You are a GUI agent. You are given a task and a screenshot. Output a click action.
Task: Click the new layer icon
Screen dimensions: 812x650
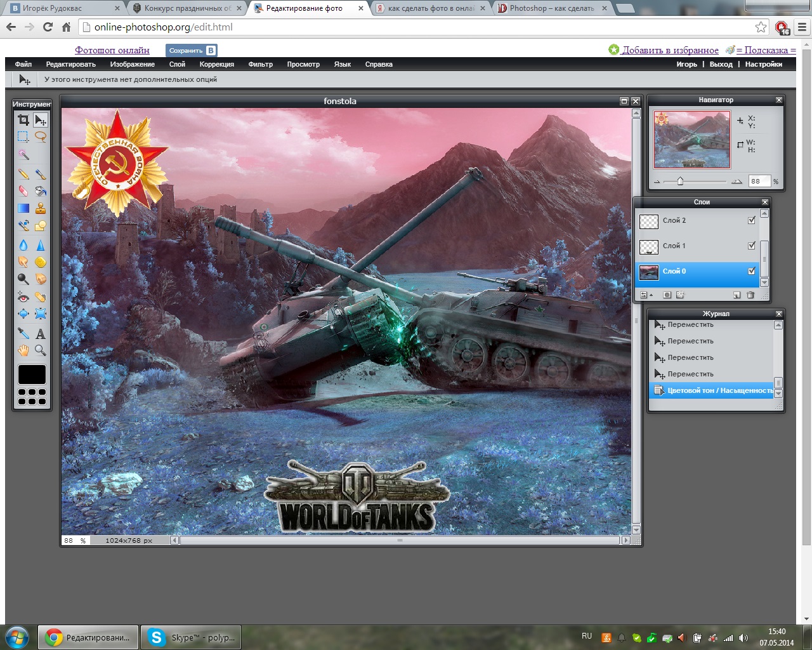coord(737,295)
